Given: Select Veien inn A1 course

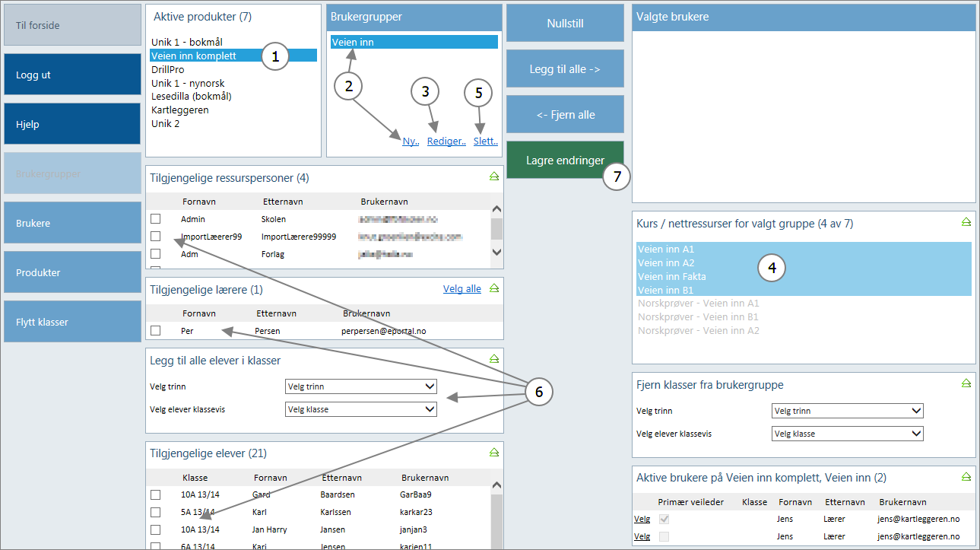Looking at the screenshot, I should coord(804,249).
